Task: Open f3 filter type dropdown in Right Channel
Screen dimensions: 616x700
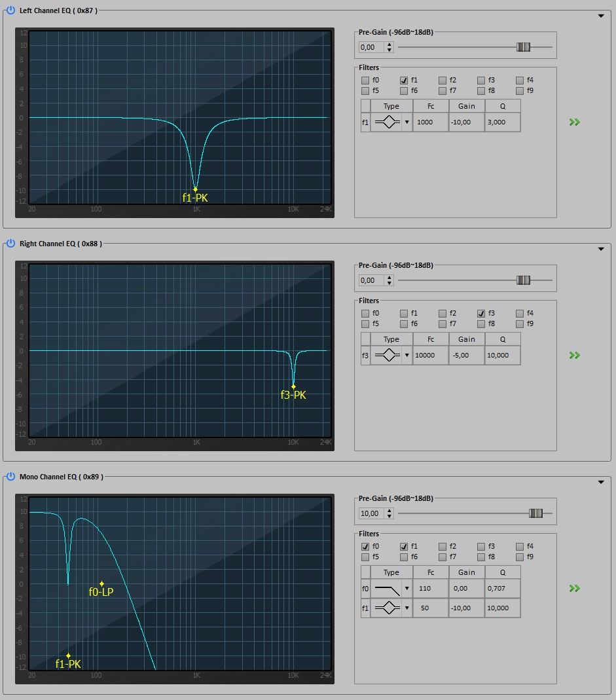Action: 407,356
